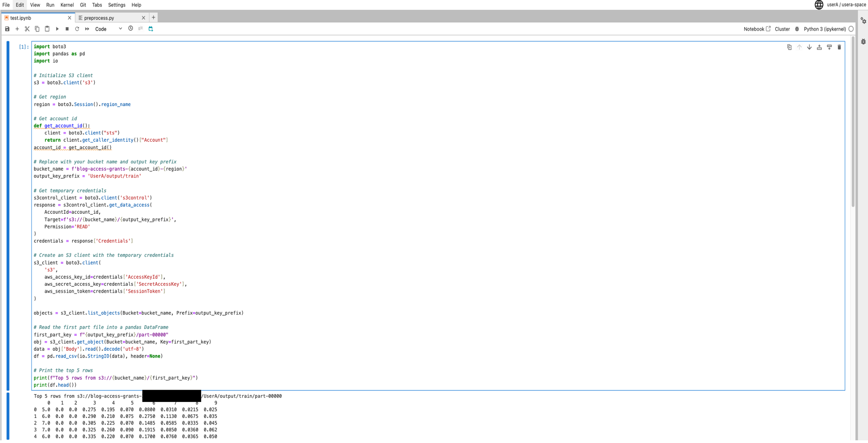Move the cell down
Screen dimensions: 868x443
coord(809,47)
